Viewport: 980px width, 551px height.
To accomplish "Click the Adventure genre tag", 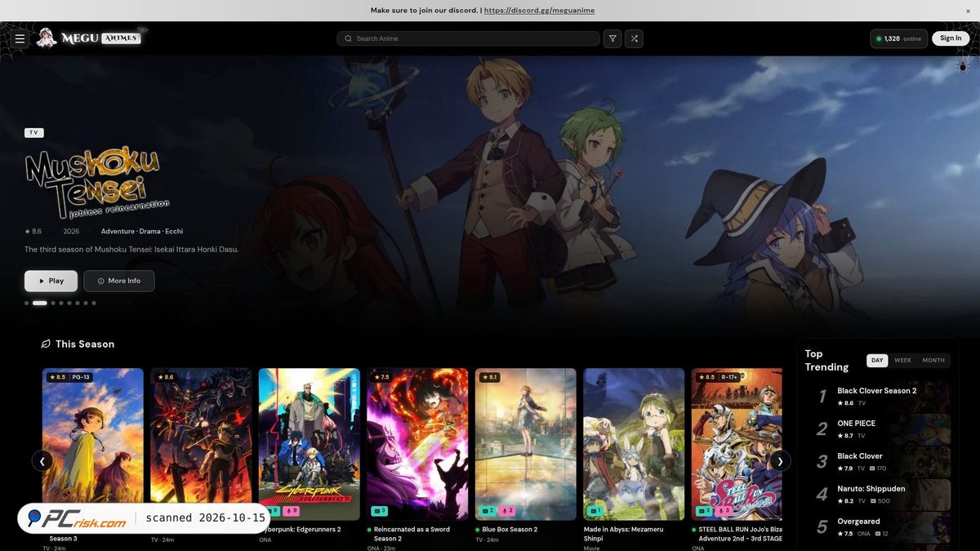I will [x=118, y=232].
